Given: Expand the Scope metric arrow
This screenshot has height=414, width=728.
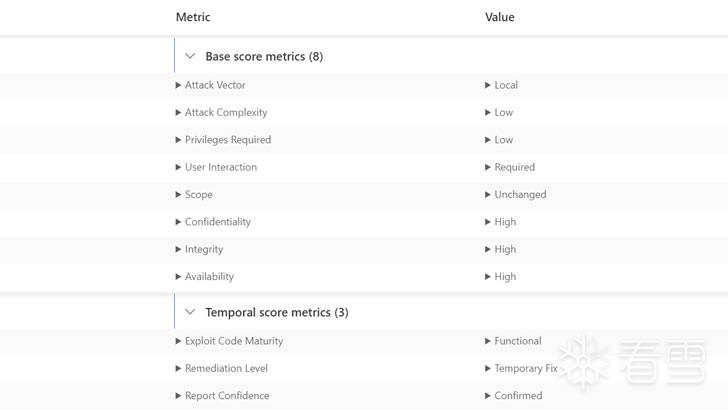Looking at the screenshot, I should [x=178, y=194].
